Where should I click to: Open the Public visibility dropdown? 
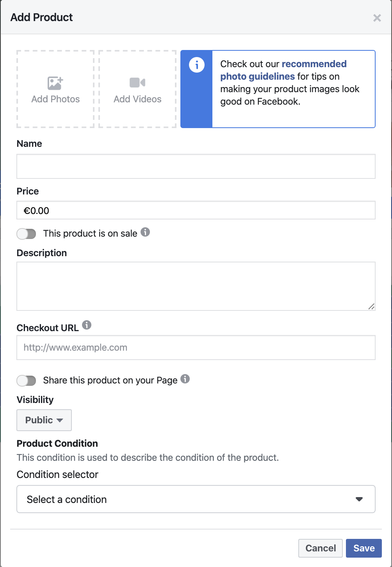point(44,420)
